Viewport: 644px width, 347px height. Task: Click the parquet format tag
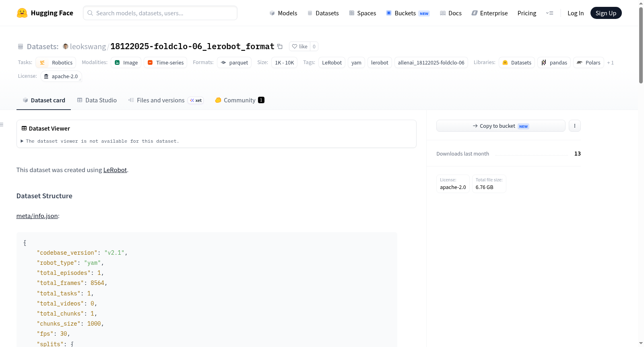234,62
